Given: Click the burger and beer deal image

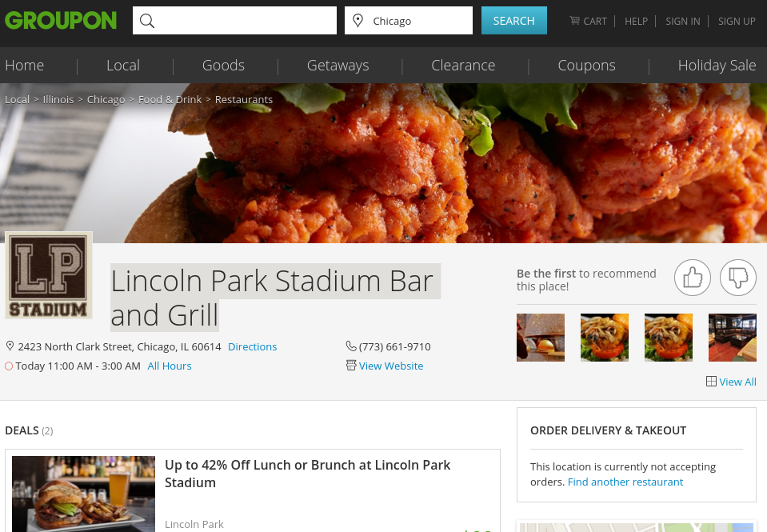Looking at the screenshot, I should tap(84, 494).
